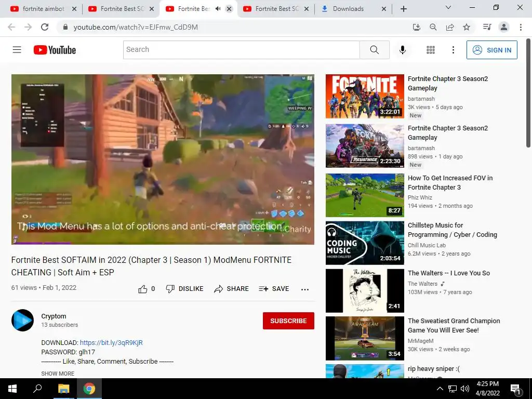Open the media control icon in Chrome
Screen dimensions: 532x399
click(487, 27)
